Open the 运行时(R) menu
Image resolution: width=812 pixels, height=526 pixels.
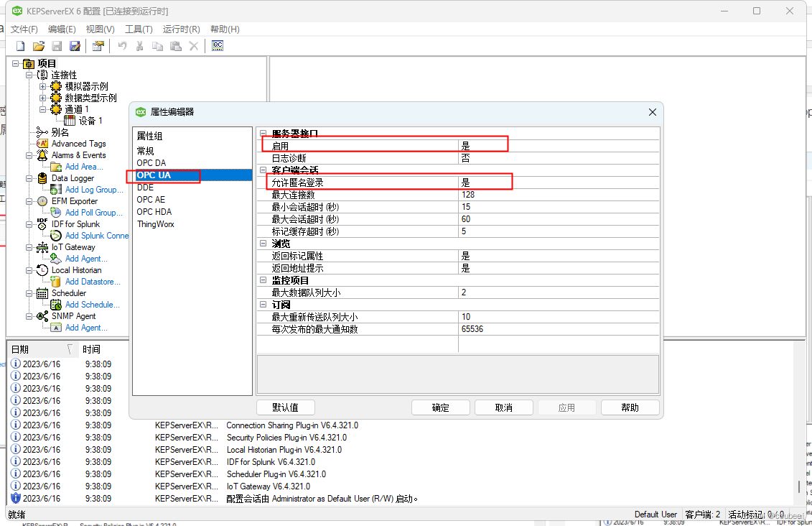[x=181, y=29]
